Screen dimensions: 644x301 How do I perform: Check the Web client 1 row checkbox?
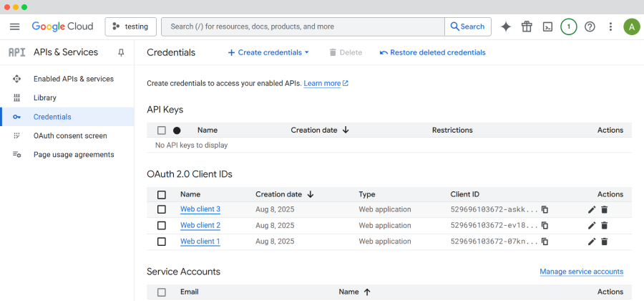(162, 242)
